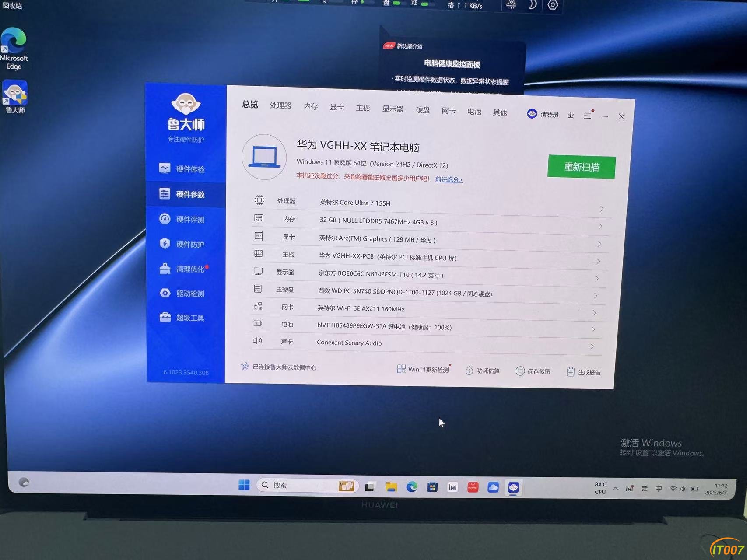The width and height of the screenshot is (747, 560).
Task: Open Microsoft Edge from taskbar
Action: point(411,486)
